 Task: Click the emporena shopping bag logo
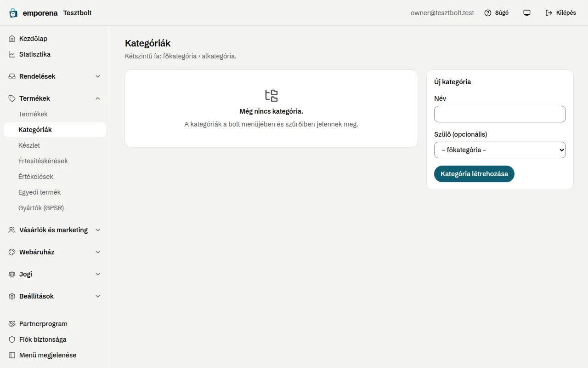coord(13,13)
